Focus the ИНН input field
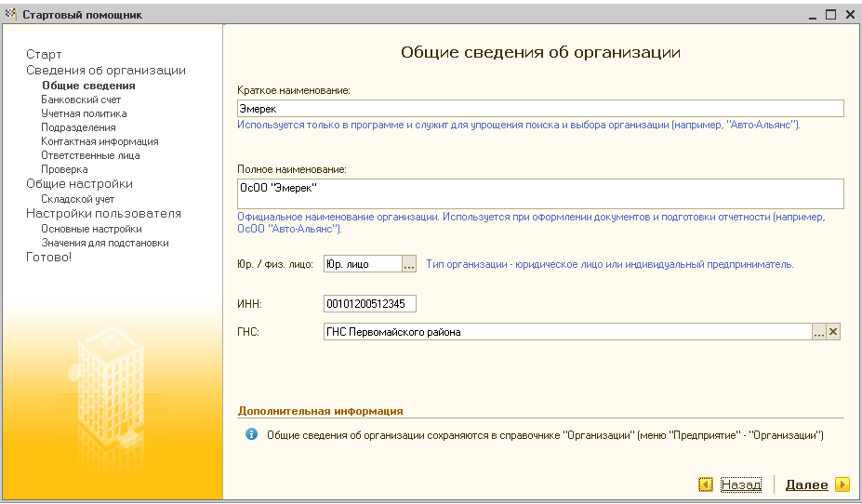 pyautogui.click(x=370, y=304)
